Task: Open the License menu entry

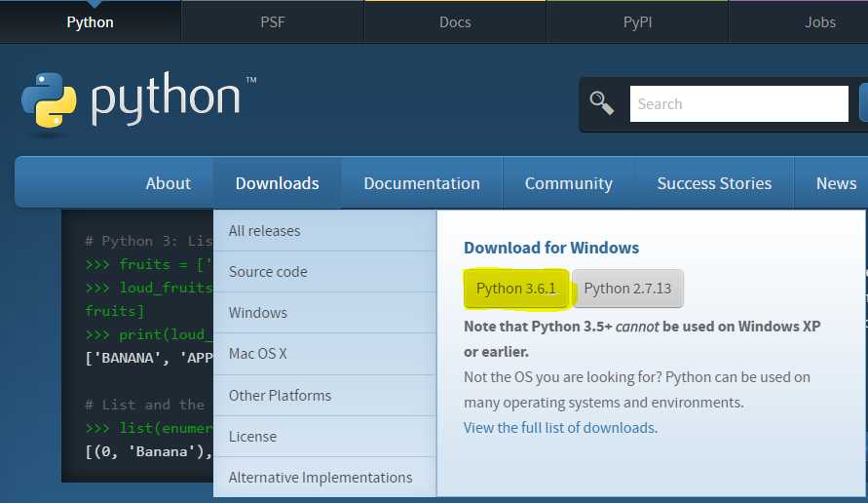Action: [x=325, y=437]
